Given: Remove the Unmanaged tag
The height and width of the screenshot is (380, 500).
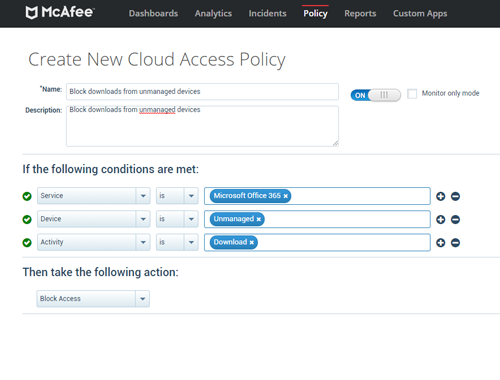Looking at the screenshot, I should (x=259, y=219).
